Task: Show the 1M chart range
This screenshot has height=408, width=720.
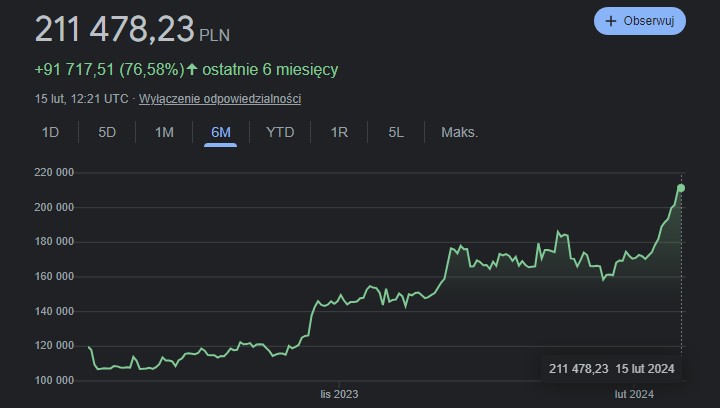Action: pyautogui.click(x=164, y=132)
